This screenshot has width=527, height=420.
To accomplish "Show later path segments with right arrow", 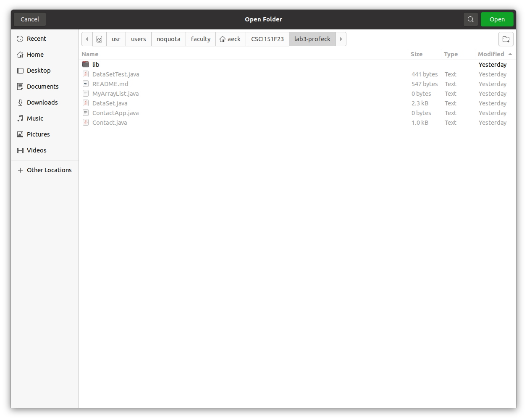I will (341, 39).
